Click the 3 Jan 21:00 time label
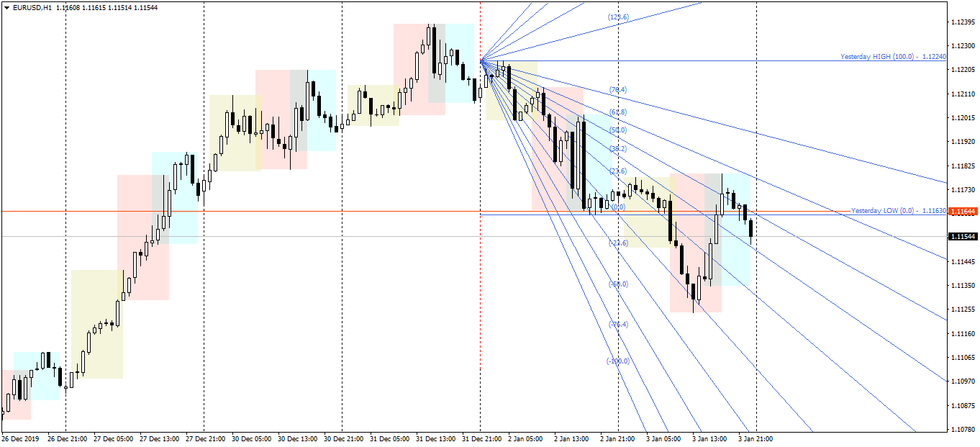Viewport: 980px width, 447px height. [x=756, y=438]
